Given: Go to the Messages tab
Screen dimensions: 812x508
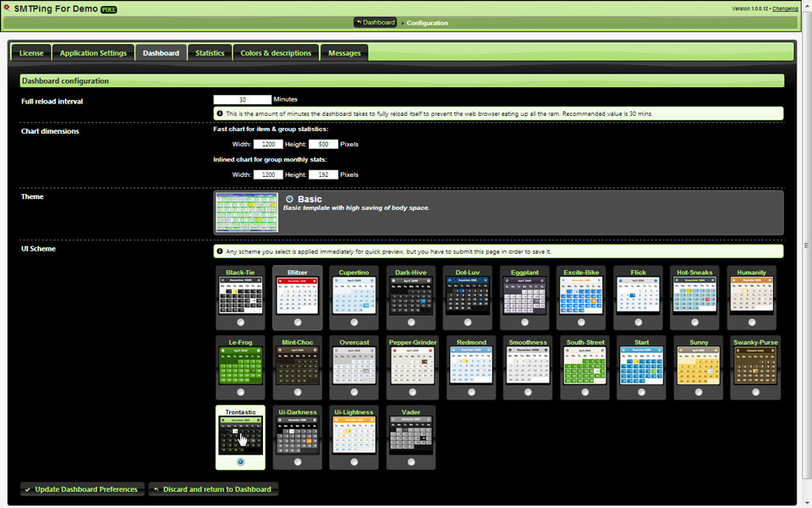Looking at the screenshot, I should [x=344, y=53].
